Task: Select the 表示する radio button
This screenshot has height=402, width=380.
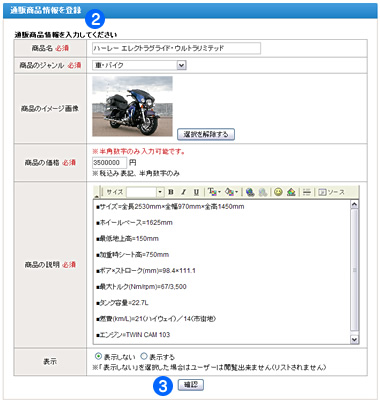Action: (144, 356)
